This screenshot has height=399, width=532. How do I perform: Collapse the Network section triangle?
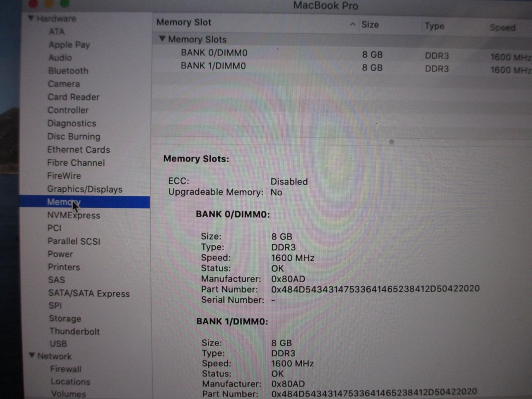pyautogui.click(x=32, y=356)
